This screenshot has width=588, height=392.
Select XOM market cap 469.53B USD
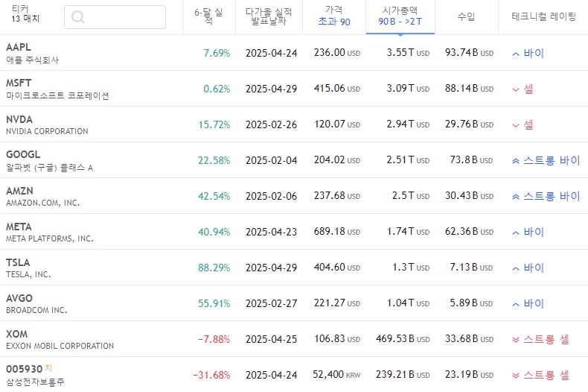point(403,339)
